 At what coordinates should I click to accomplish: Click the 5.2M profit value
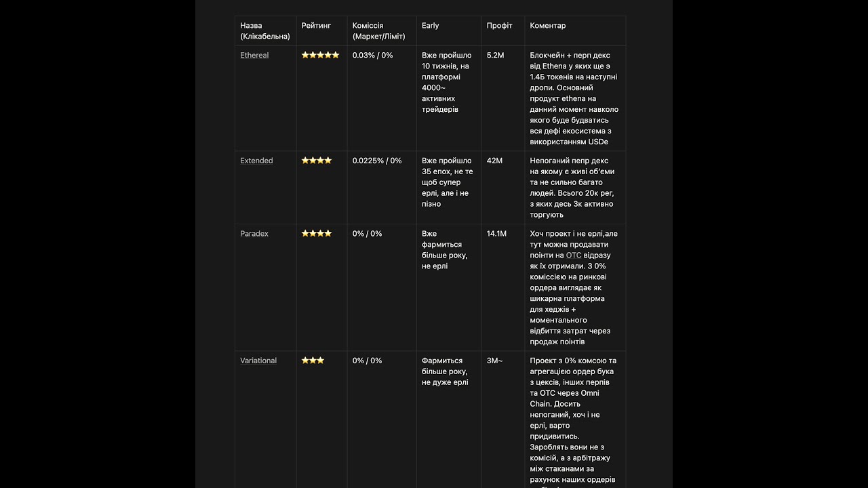point(496,56)
